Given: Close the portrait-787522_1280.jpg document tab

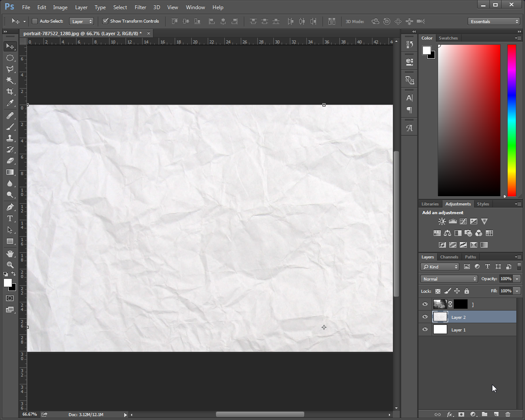Looking at the screenshot, I should [x=149, y=33].
